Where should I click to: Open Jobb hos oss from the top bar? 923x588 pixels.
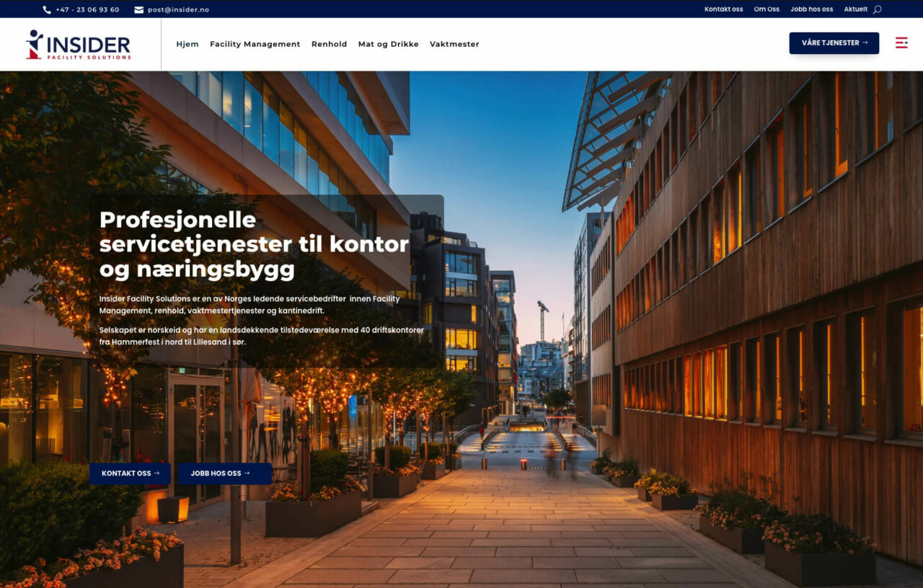pyautogui.click(x=811, y=9)
